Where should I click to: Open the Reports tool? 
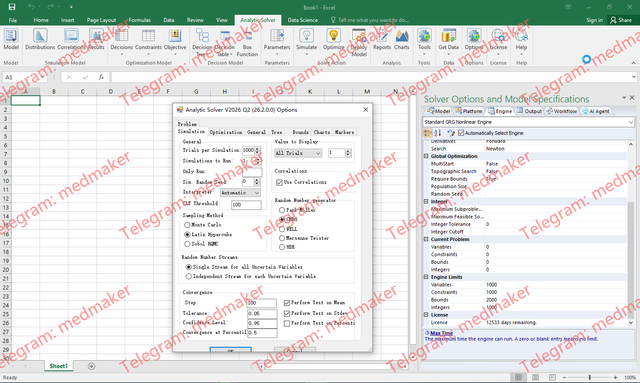(382, 36)
